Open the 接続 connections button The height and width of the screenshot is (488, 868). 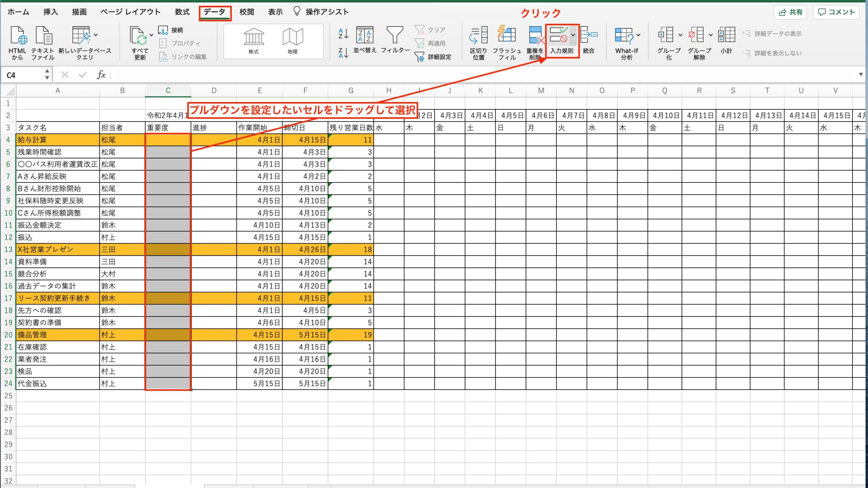171,30
